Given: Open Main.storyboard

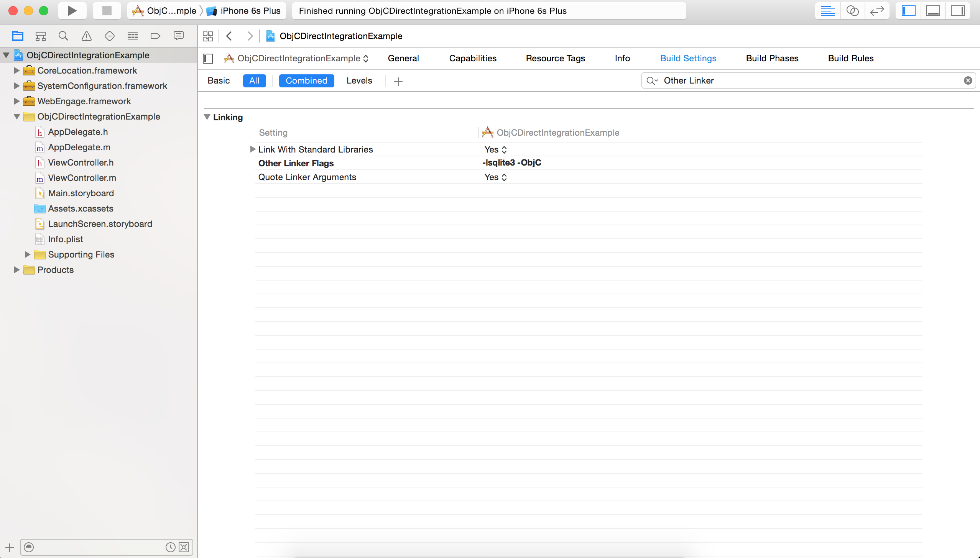Looking at the screenshot, I should [x=81, y=193].
